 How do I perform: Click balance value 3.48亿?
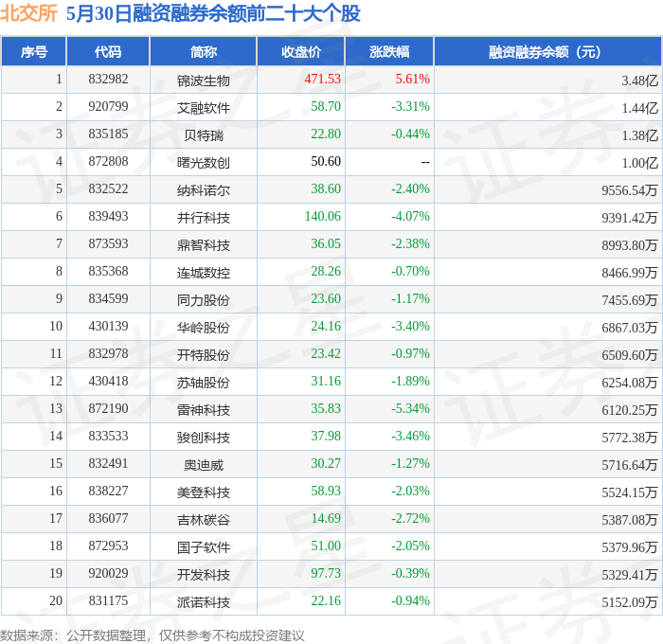pos(639,80)
